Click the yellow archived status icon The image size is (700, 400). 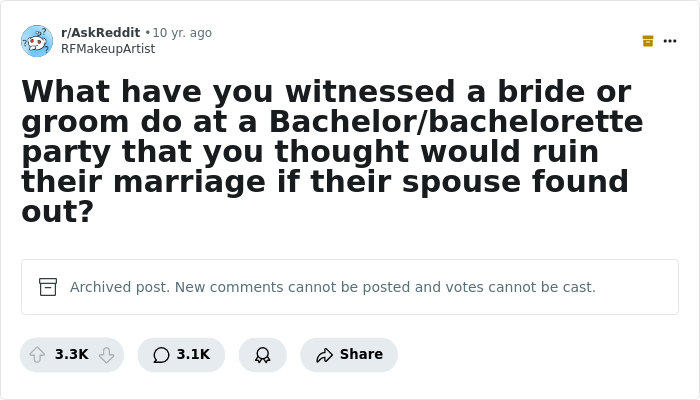coord(648,41)
